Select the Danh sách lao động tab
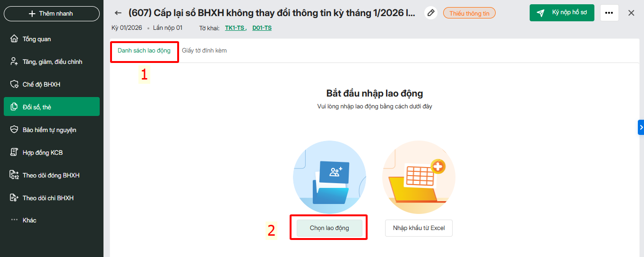Image resolution: width=644 pixels, height=257 pixels. point(144,51)
